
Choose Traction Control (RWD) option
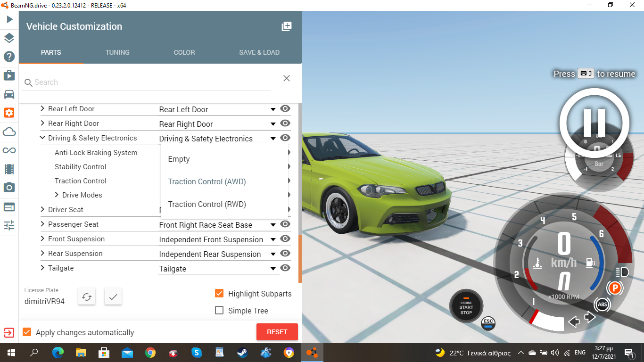(x=224, y=204)
